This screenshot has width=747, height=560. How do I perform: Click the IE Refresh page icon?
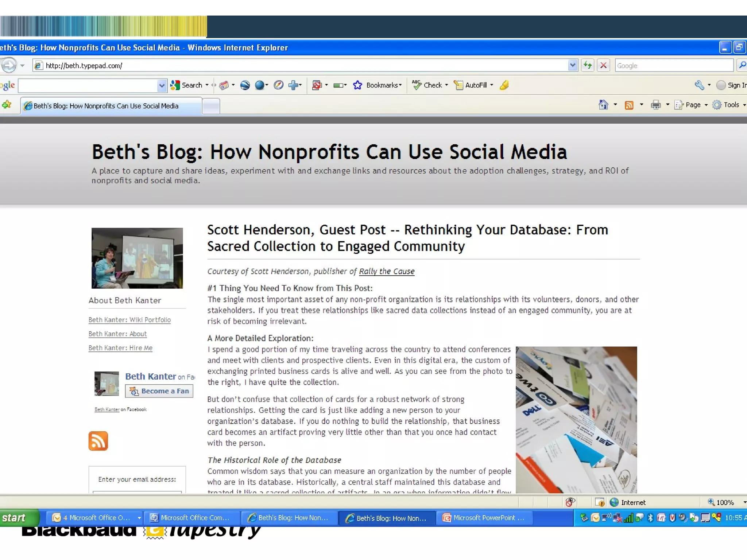(x=587, y=66)
